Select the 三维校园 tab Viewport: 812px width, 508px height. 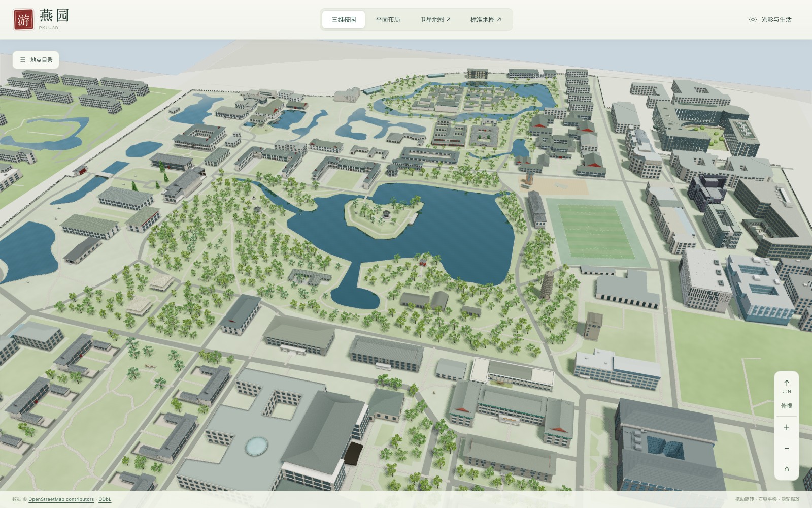[344, 20]
